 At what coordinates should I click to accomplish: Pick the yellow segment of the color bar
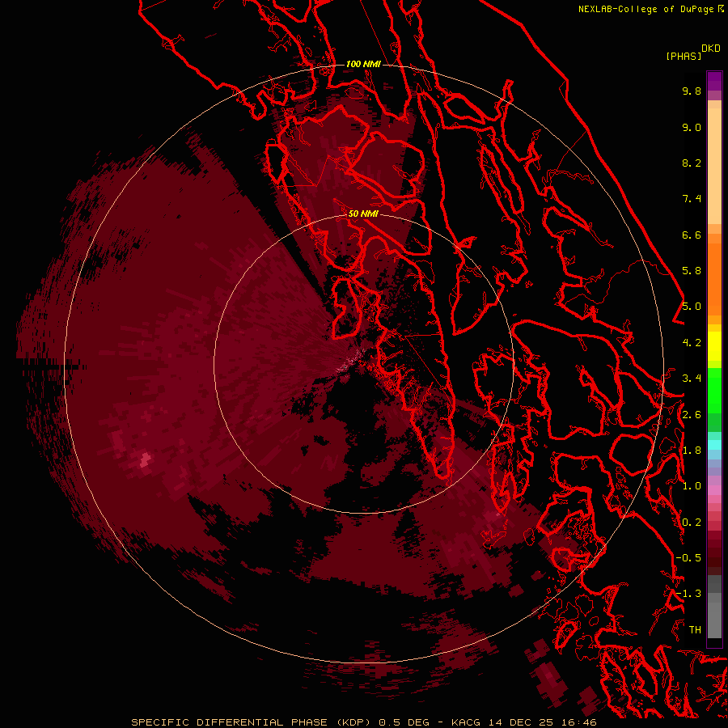click(714, 346)
